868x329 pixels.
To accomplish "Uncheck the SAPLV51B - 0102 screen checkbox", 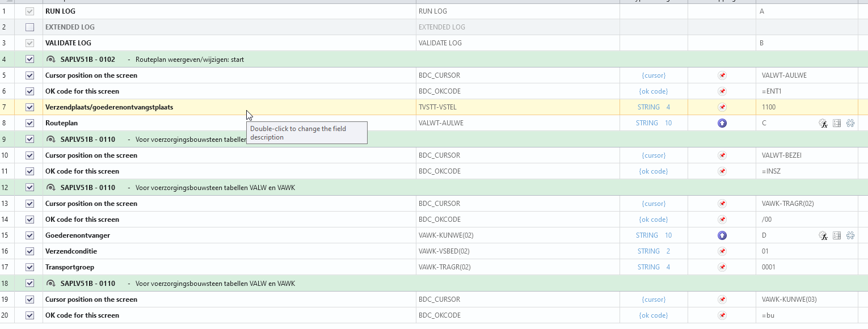I will click(30, 60).
